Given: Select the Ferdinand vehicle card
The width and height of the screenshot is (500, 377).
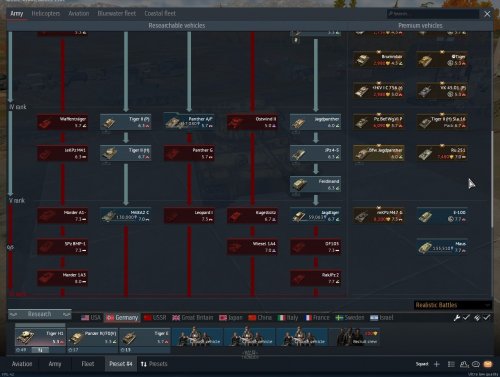Looking at the screenshot, I should (x=315, y=184).
